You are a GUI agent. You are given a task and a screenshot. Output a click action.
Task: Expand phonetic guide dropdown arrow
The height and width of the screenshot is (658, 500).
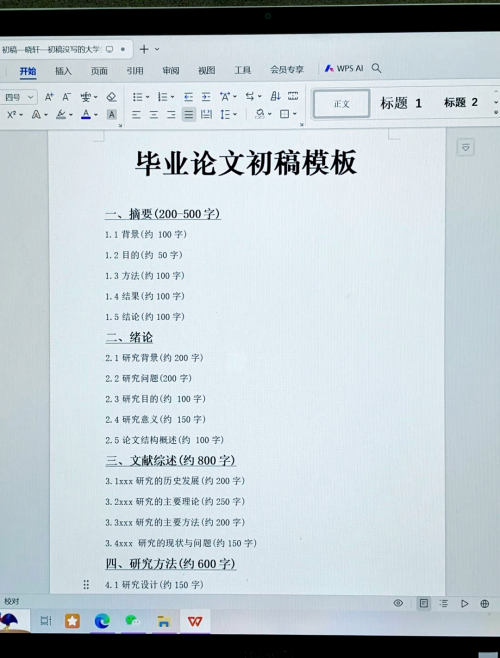coord(96,97)
